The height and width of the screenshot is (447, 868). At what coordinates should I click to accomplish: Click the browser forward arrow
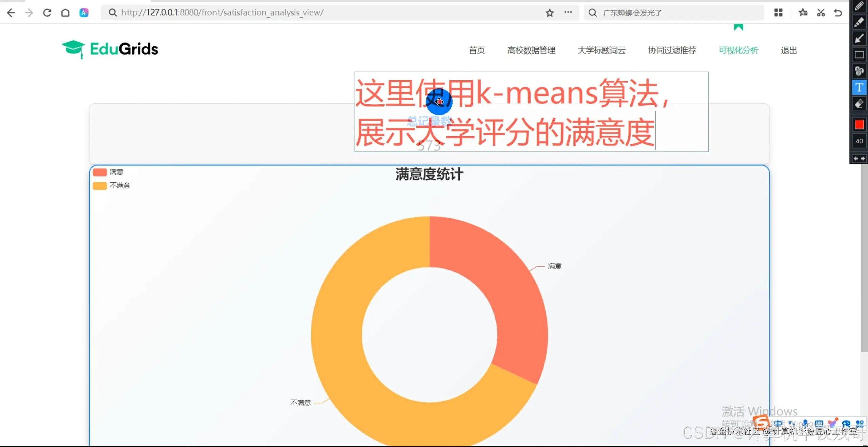point(29,13)
